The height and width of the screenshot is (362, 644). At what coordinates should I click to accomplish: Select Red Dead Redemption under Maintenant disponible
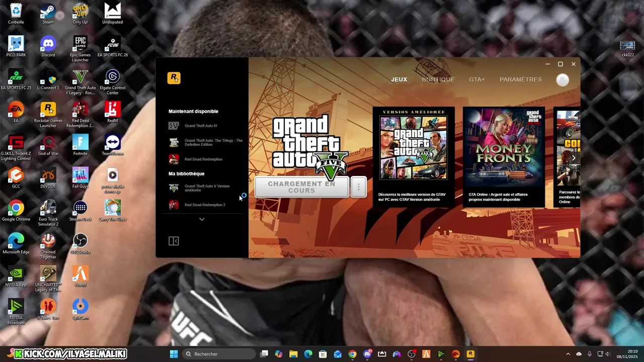(x=196, y=159)
